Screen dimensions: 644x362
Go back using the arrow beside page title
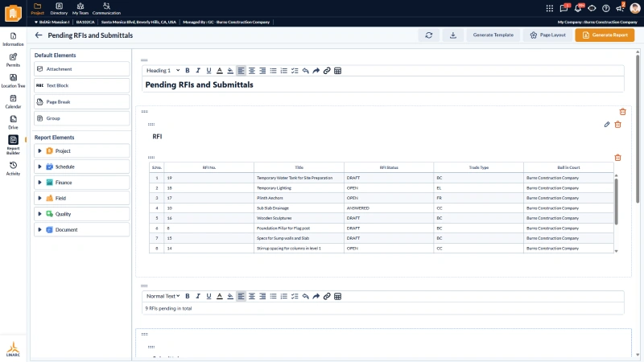pyautogui.click(x=39, y=35)
